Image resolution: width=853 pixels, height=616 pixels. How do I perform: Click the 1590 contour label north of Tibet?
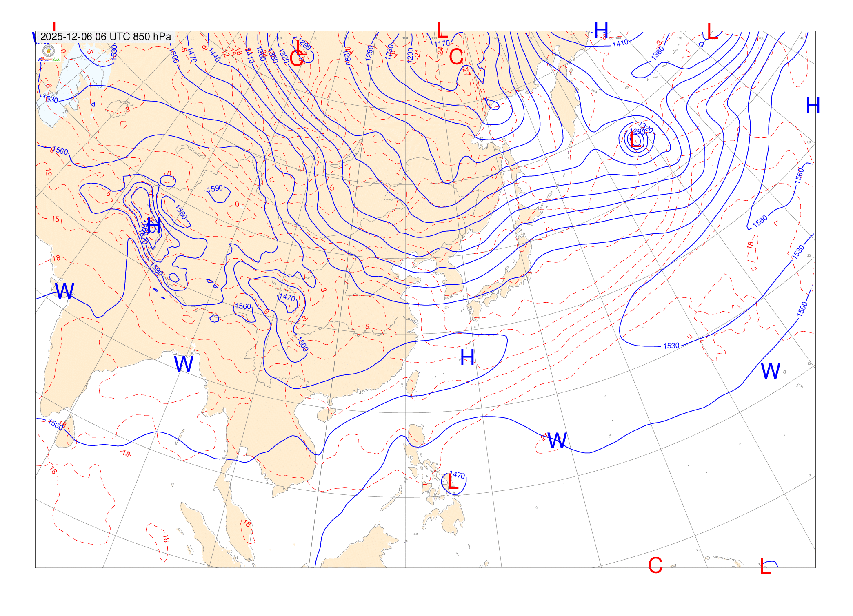click(215, 188)
